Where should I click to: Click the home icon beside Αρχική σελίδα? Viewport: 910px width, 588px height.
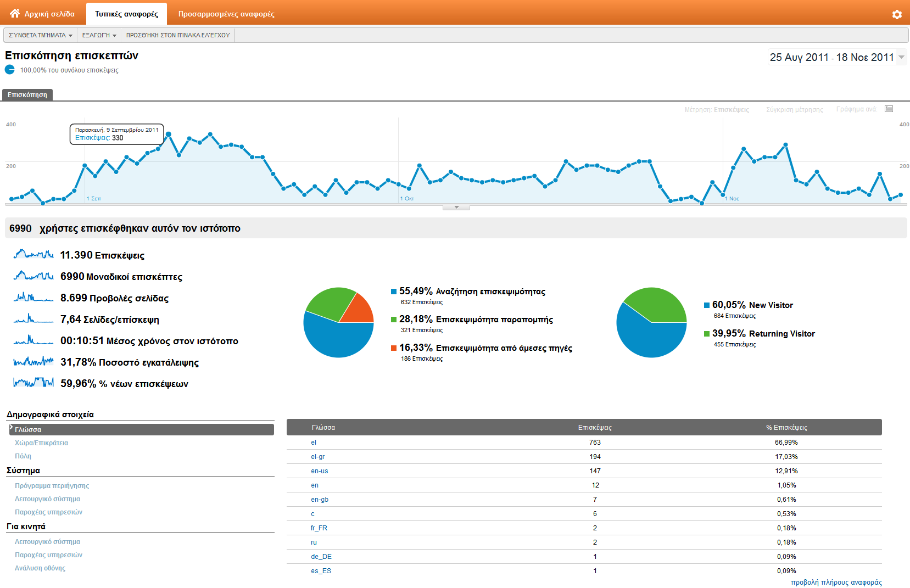coord(15,13)
